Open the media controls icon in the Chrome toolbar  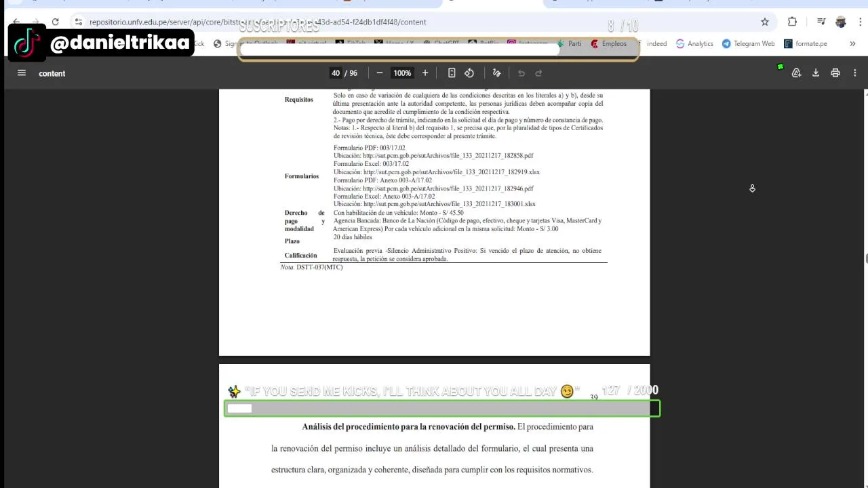click(x=821, y=22)
